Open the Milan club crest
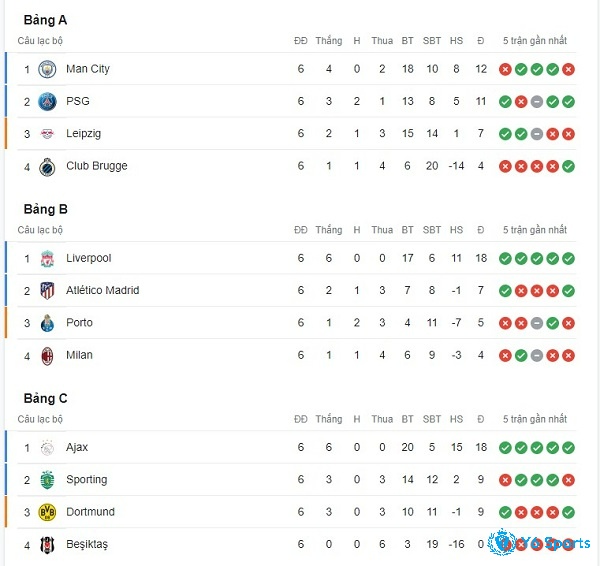This screenshot has height=566, width=600. tap(47, 356)
